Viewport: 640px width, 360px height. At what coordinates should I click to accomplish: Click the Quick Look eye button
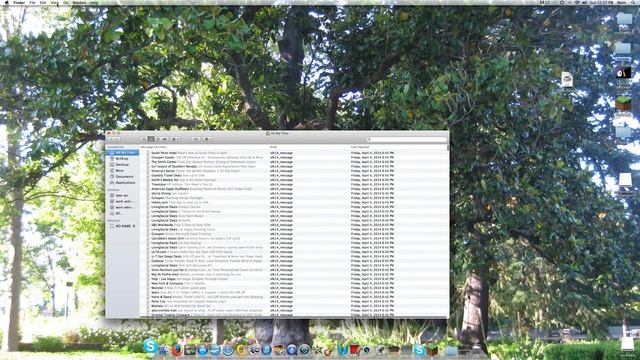[x=196, y=139]
